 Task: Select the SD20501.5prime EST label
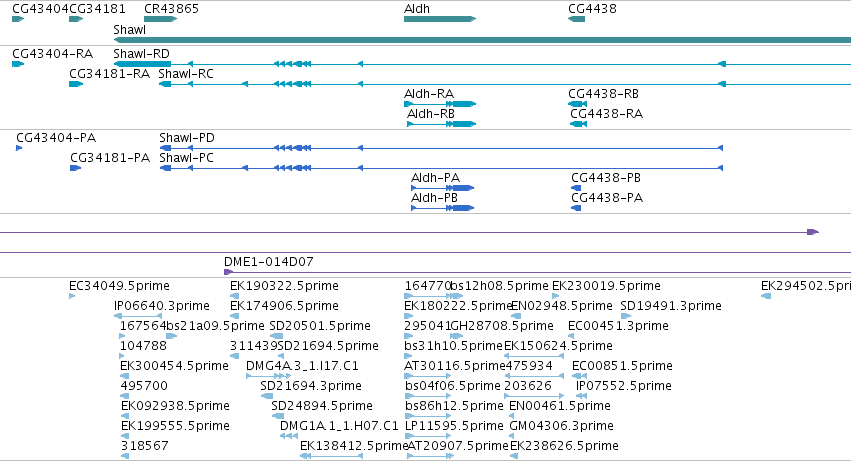320,326
